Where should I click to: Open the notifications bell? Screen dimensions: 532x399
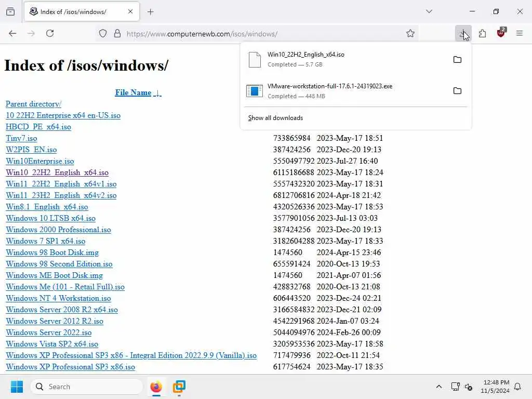(518, 387)
